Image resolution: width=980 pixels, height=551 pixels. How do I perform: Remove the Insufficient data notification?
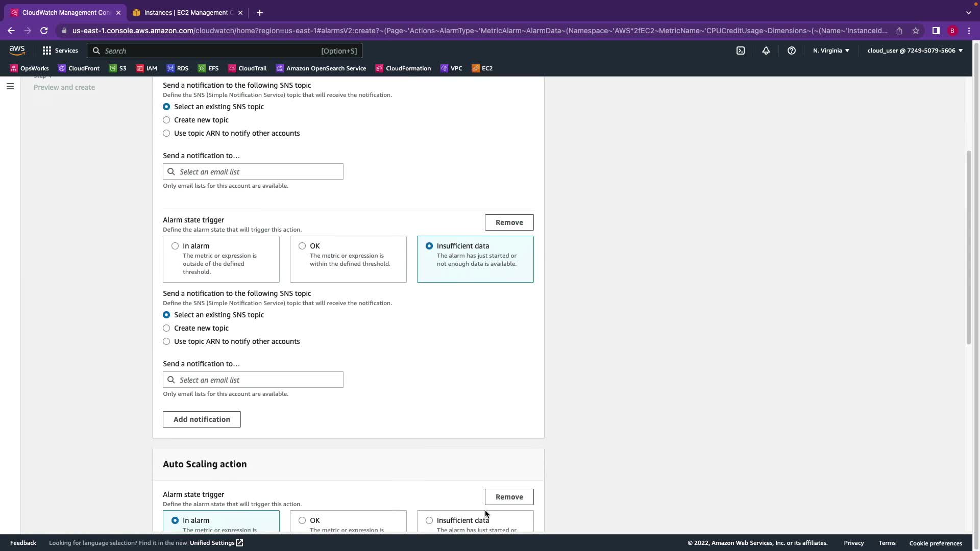(x=509, y=222)
